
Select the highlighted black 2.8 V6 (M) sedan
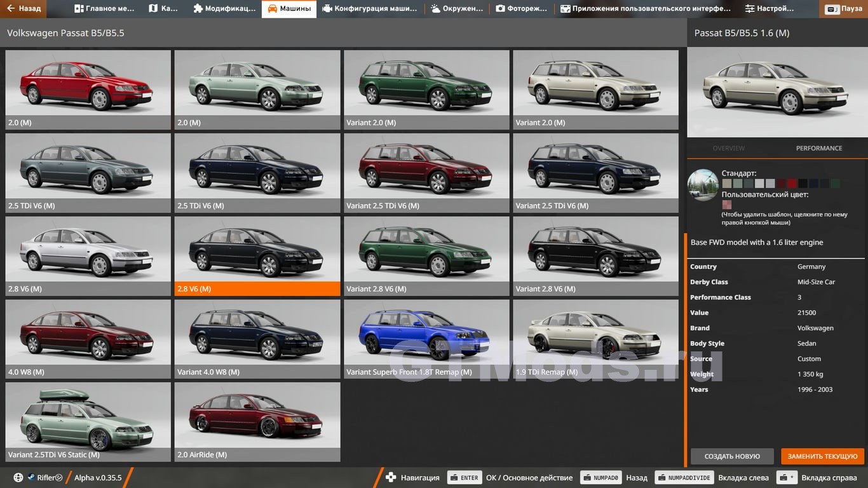coord(257,256)
